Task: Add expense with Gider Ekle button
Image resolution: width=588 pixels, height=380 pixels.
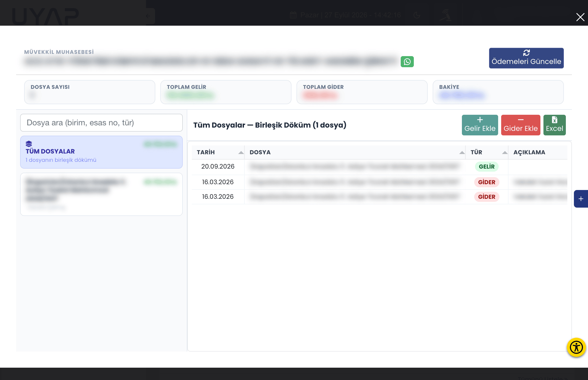Action: point(521,125)
